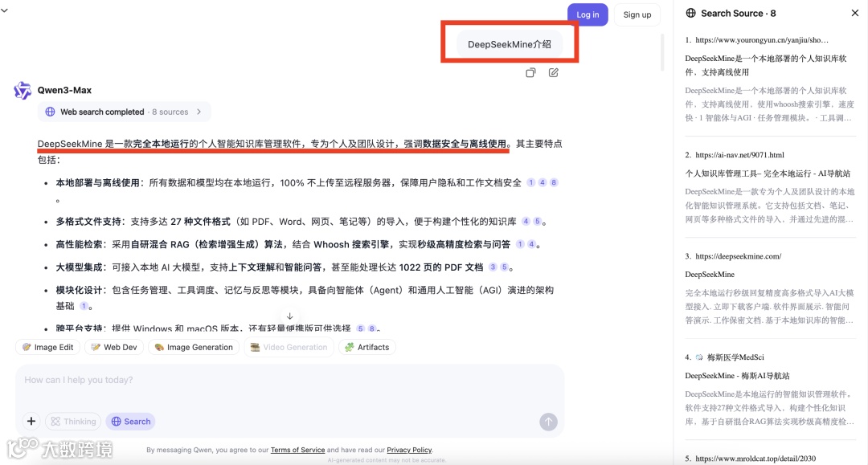Click the DeepSeekMine介绍 user message bubble
Viewport: 868px width, 465px height.
(510, 44)
